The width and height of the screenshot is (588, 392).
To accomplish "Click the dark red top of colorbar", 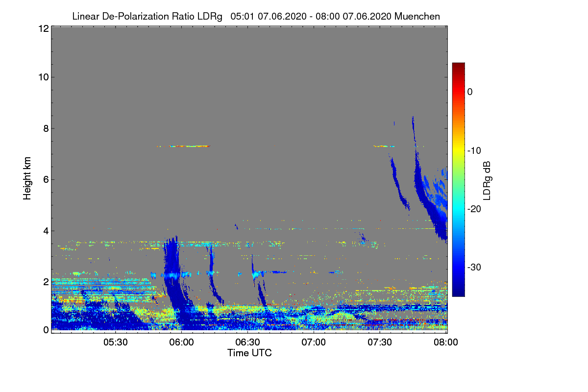I will click(458, 66).
